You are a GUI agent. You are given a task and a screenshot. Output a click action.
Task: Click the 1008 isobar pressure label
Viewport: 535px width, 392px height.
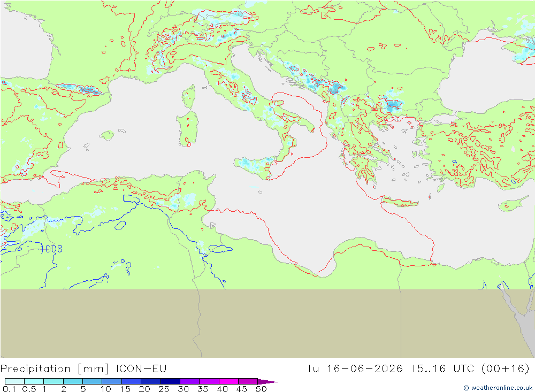click(51, 249)
